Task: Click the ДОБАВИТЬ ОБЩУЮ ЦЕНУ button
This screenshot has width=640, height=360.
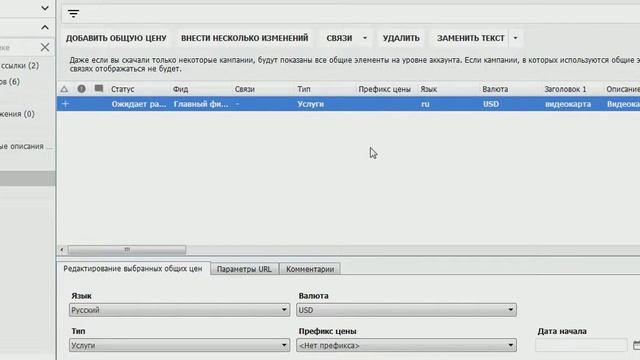Action: (116, 38)
